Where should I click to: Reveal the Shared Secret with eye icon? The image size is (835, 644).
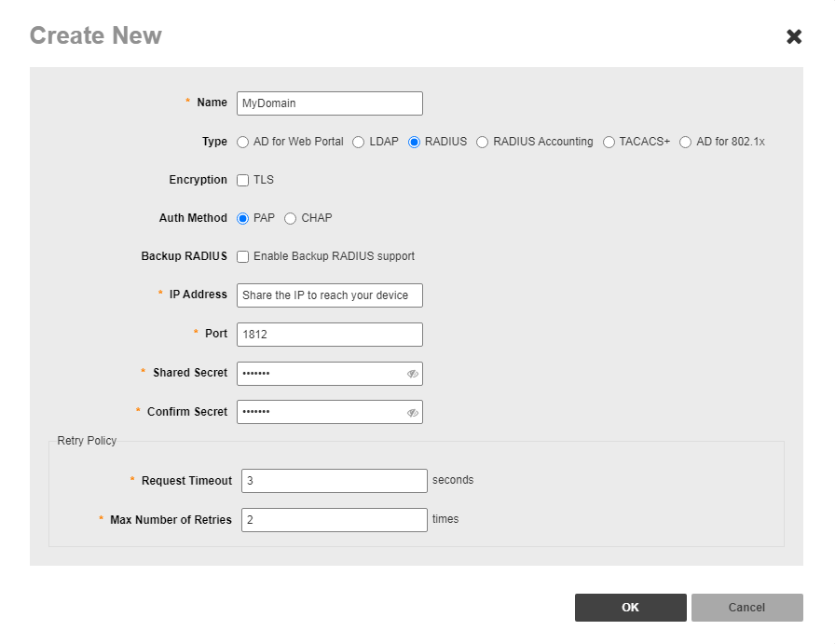point(412,374)
